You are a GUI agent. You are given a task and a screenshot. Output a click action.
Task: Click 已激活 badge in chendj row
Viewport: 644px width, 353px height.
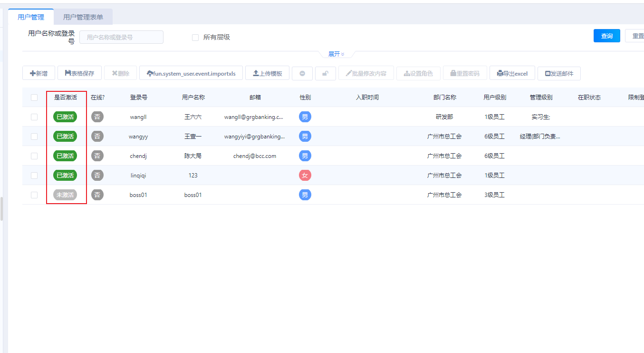click(x=65, y=156)
